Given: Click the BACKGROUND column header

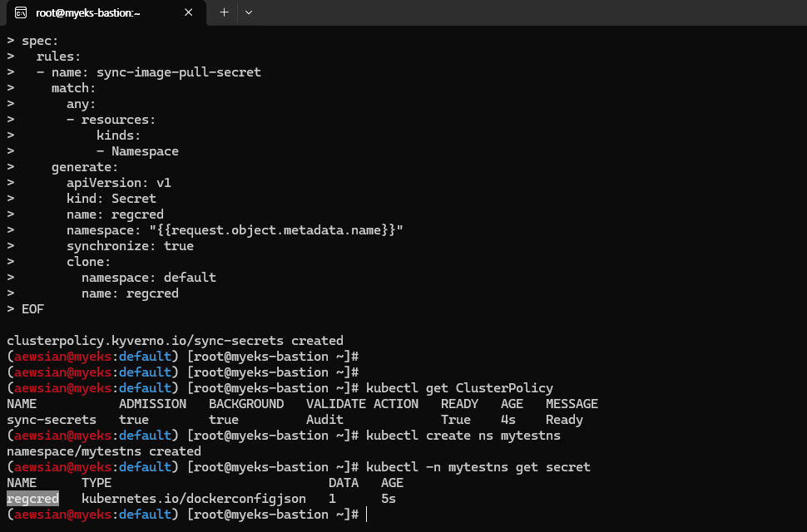Looking at the screenshot, I should [x=246, y=404].
